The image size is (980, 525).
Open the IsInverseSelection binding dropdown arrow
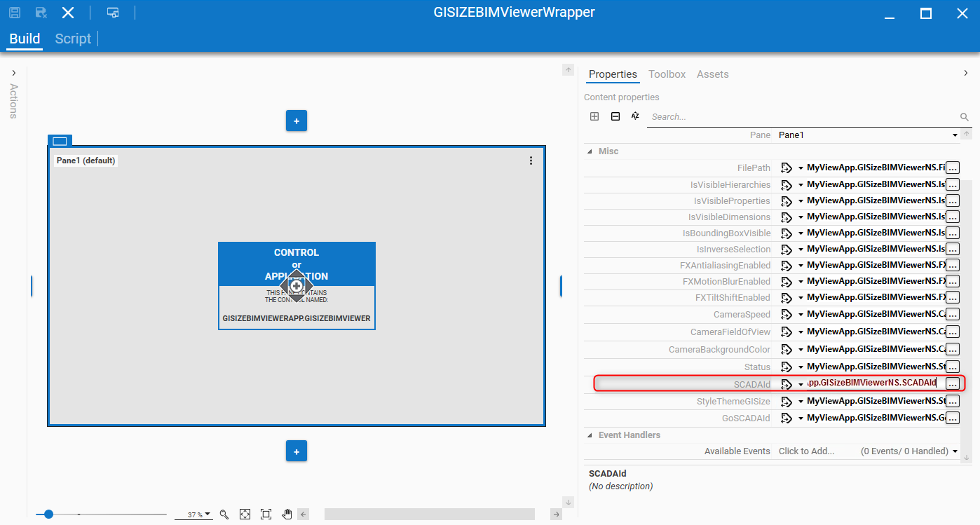(x=801, y=250)
